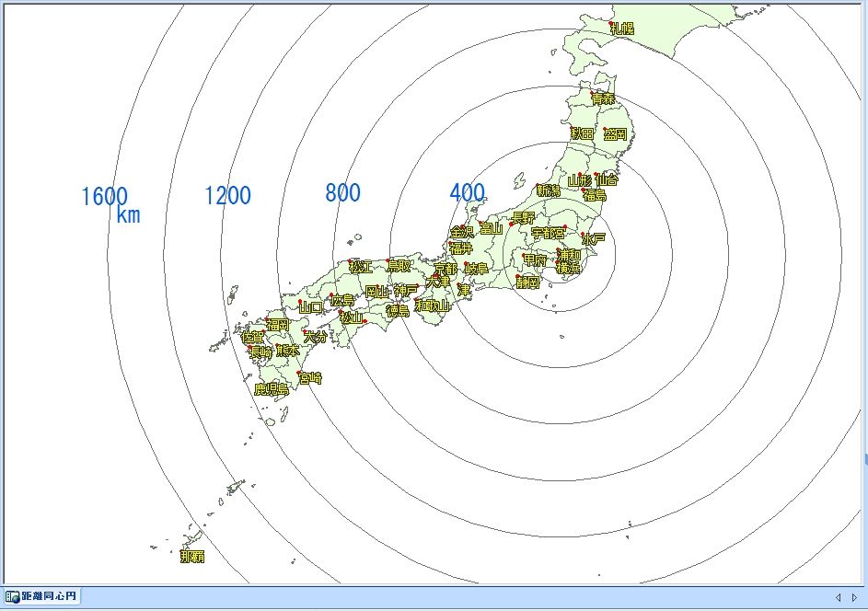This screenshot has height=611, width=868.
Task: Click the 1200 distance ring label
Action: tap(227, 195)
